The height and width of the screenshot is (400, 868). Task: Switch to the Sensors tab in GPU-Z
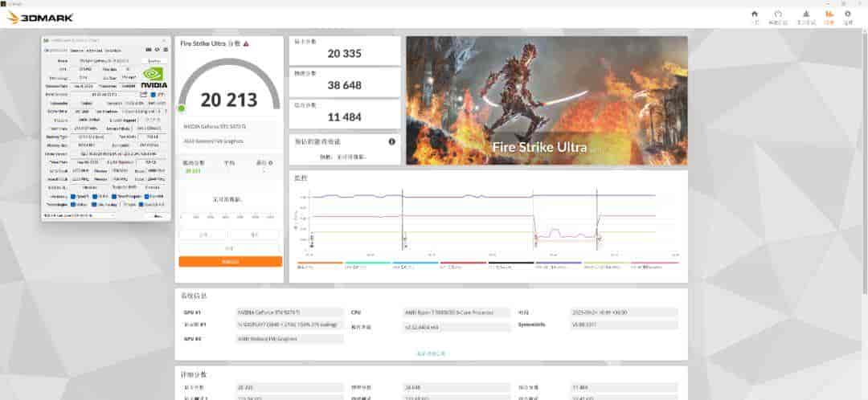pos(76,51)
